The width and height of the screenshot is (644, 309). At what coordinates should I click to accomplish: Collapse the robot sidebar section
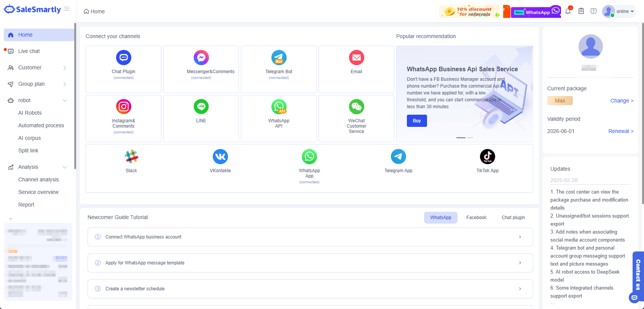(65, 101)
